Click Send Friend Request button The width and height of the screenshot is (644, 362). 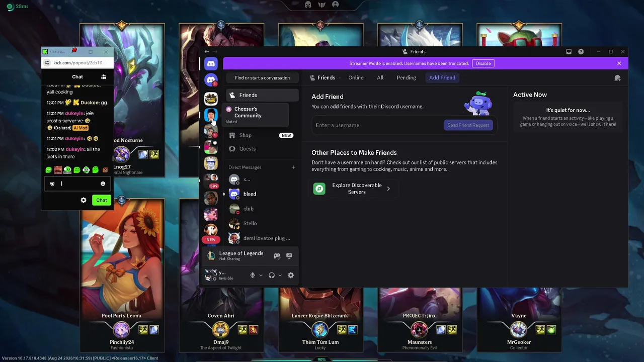[x=468, y=125]
